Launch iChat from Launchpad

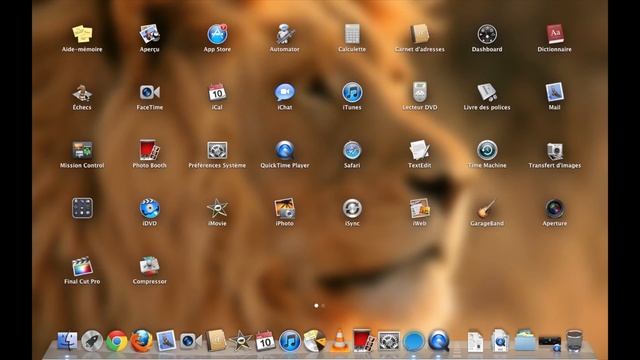pos(284,93)
